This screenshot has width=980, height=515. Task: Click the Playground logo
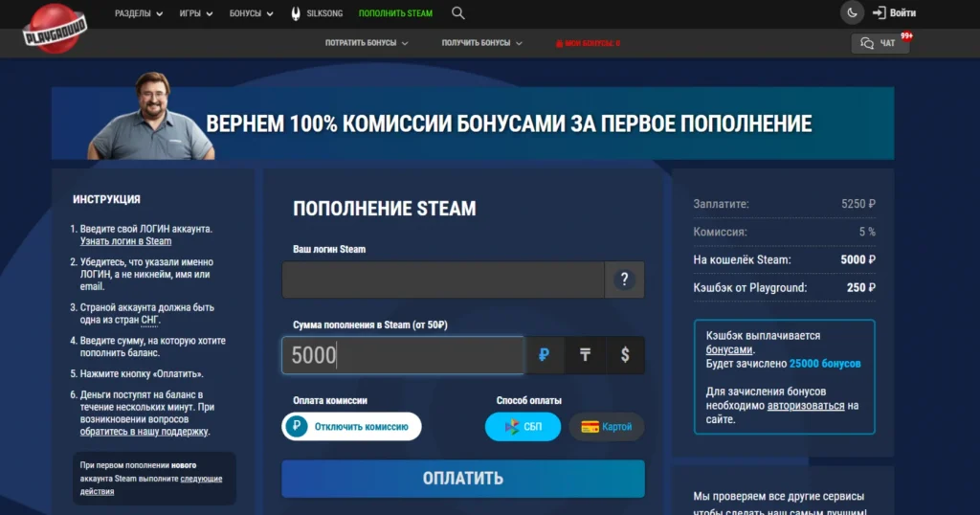coord(55,28)
